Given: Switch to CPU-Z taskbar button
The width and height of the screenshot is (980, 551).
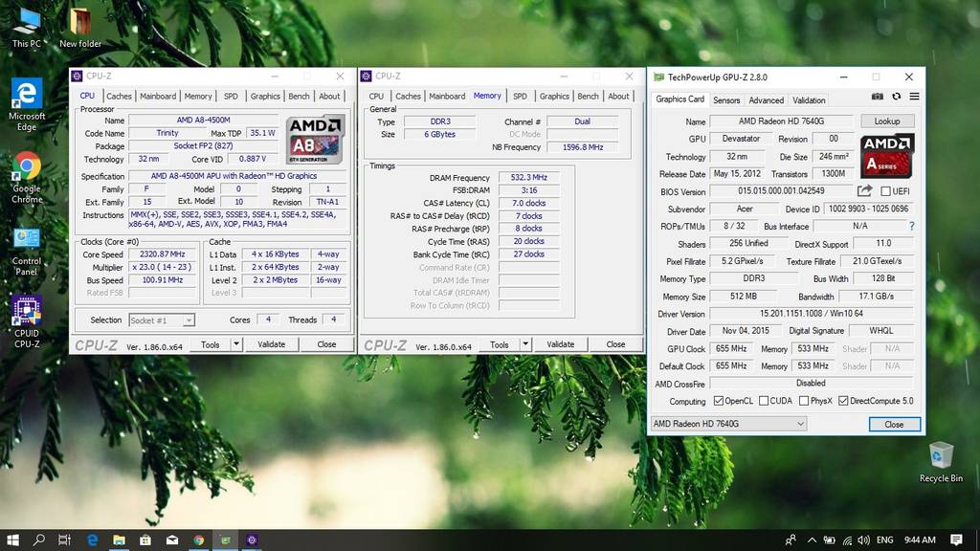Looking at the screenshot, I should (252, 540).
